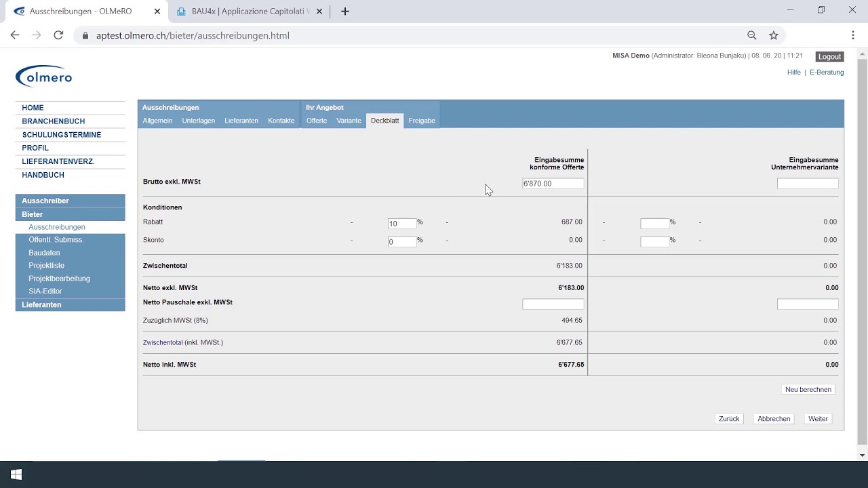Open BRANCHENBUCH in the left menu
The height and width of the screenshot is (488, 868).
coord(54,121)
